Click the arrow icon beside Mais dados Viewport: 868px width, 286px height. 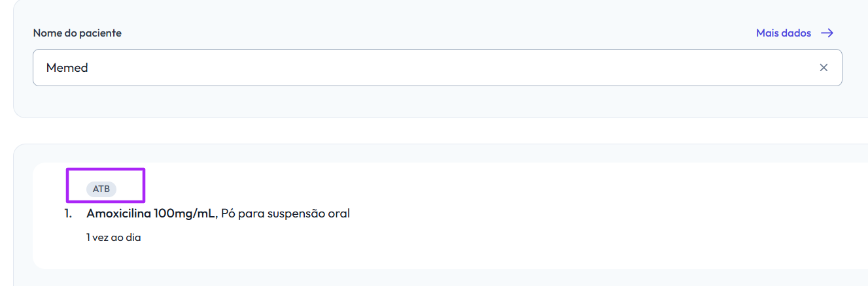[x=827, y=33]
